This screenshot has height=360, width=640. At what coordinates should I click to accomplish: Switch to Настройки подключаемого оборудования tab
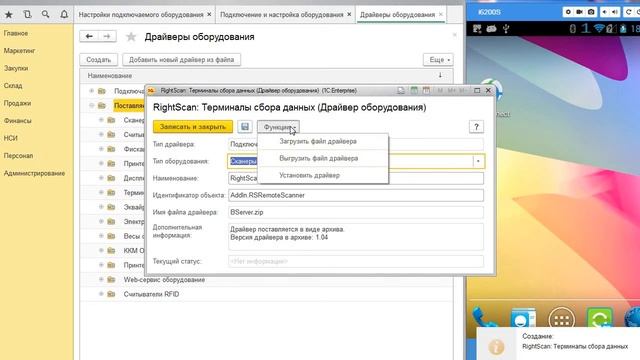tap(141, 15)
